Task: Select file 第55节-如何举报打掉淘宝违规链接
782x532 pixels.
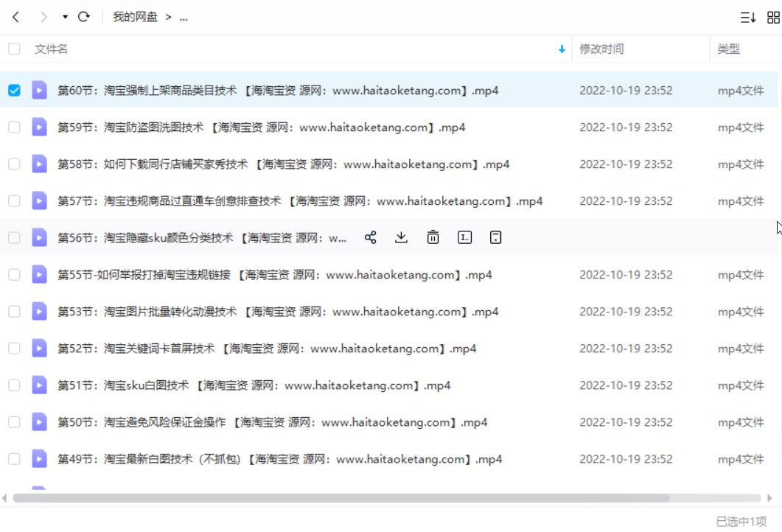Action: [x=274, y=275]
